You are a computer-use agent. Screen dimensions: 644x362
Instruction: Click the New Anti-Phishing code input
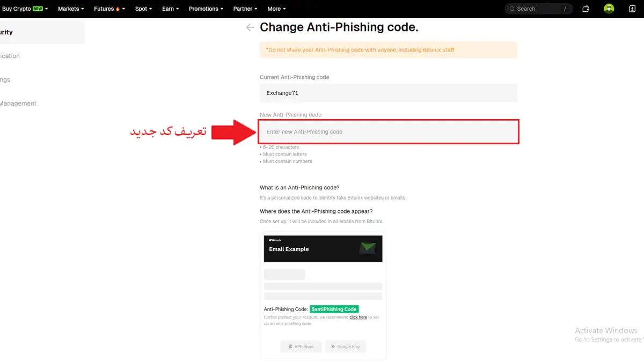pyautogui.click(x=389, y=132)
